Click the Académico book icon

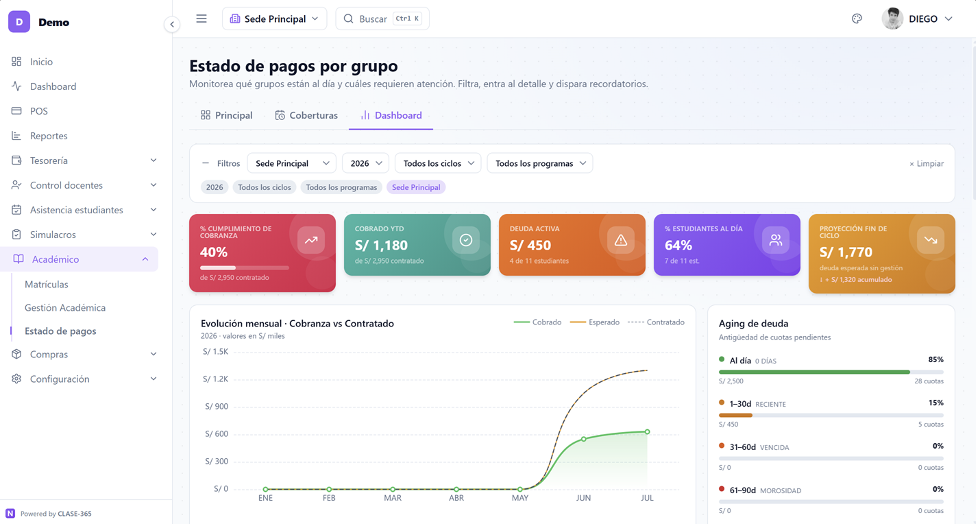[x=19, y=259]
